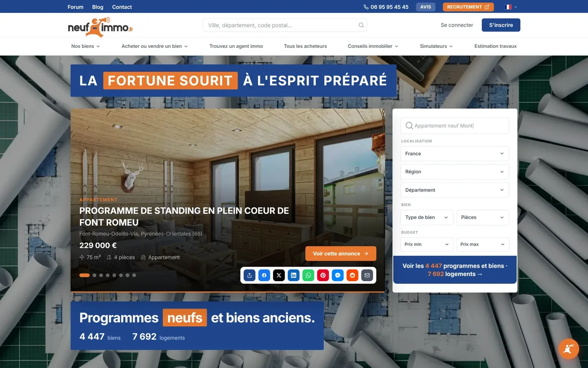This screenshot has width=588, height=368.
Task: Open the Simulateurs menu
Action: tap(436, 46)
